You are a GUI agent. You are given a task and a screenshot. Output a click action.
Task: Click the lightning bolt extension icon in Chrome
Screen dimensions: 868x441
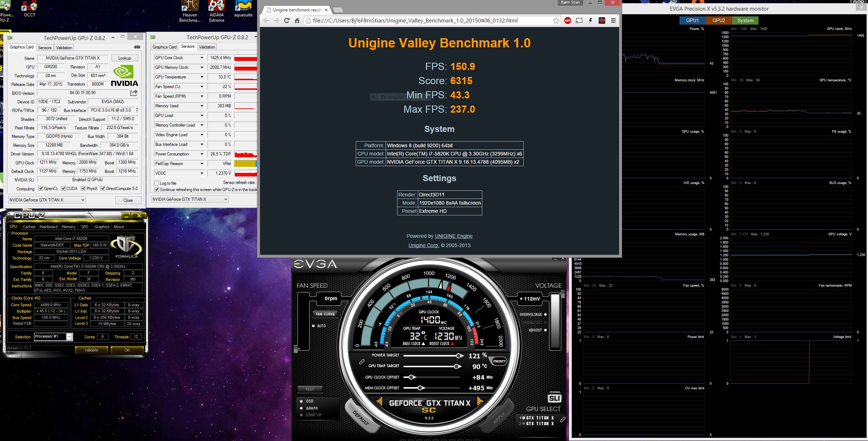[x=590, y=21]
